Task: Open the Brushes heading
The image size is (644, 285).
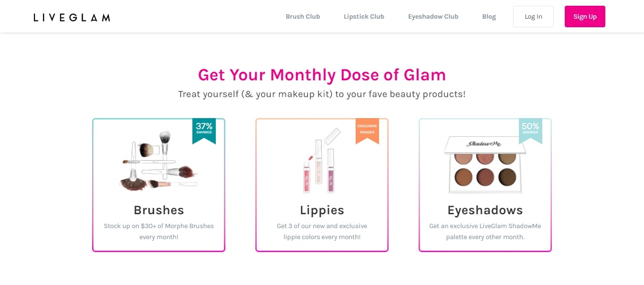Action: pyautogui.click(x=158, y=210)
